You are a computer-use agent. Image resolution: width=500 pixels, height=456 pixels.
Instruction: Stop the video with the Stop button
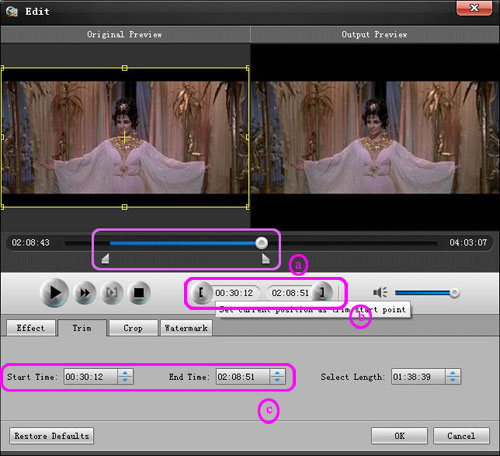[x=139, y=293]
